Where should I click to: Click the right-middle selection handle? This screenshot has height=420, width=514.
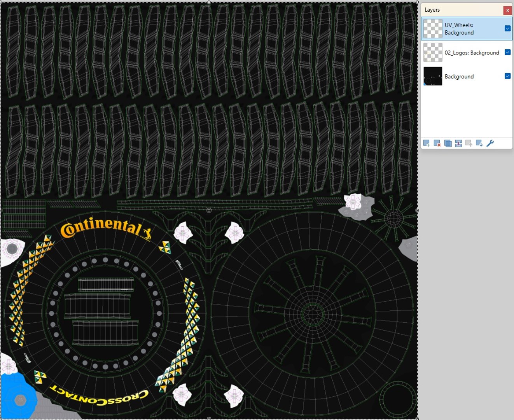(417, 210)
